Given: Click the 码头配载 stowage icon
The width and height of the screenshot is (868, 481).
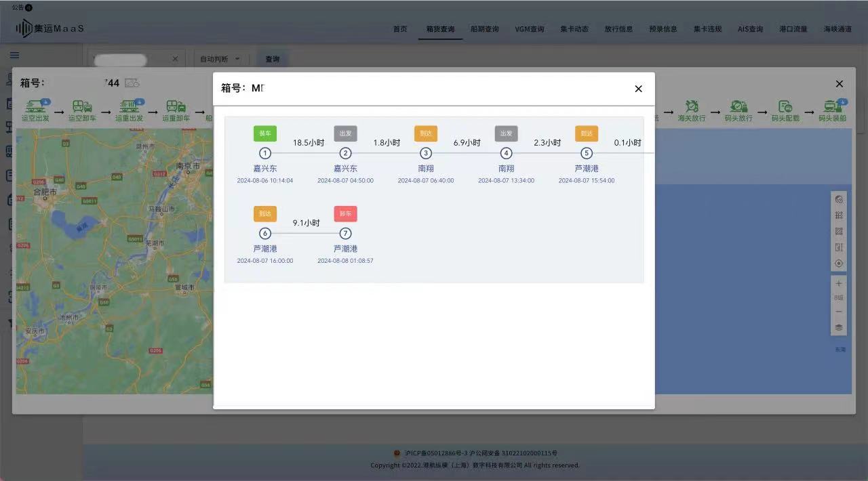Looking at the screenshot, I should click(785, 107).
